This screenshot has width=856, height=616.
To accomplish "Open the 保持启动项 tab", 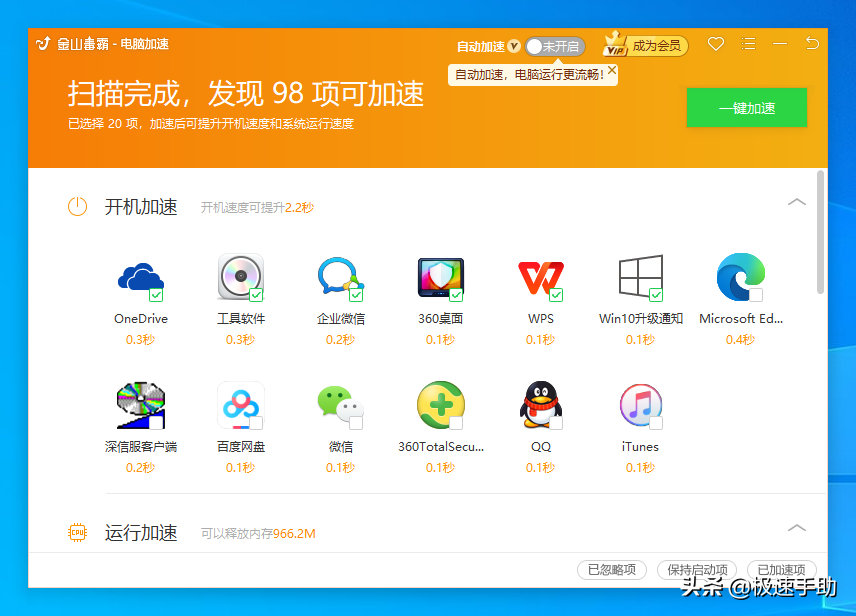I will [697, 569].
